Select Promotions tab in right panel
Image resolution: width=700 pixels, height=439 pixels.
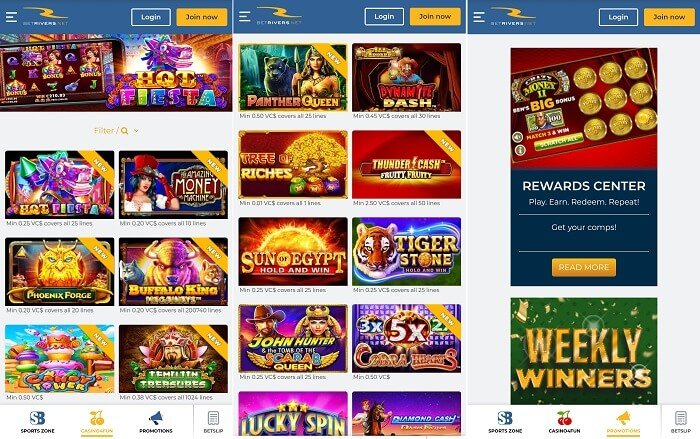tap(623, 422)
